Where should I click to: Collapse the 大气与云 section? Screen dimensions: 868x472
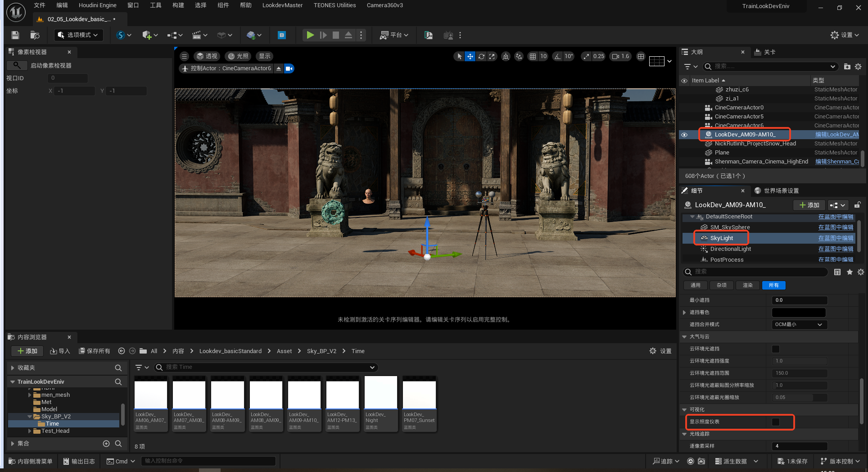[x=684, y=337]
